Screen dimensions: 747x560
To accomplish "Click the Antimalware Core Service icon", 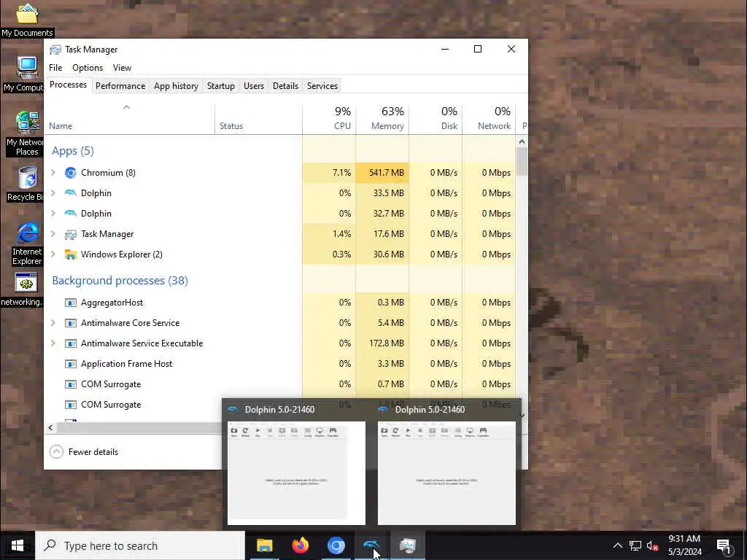I will click(x=71, y=323).
